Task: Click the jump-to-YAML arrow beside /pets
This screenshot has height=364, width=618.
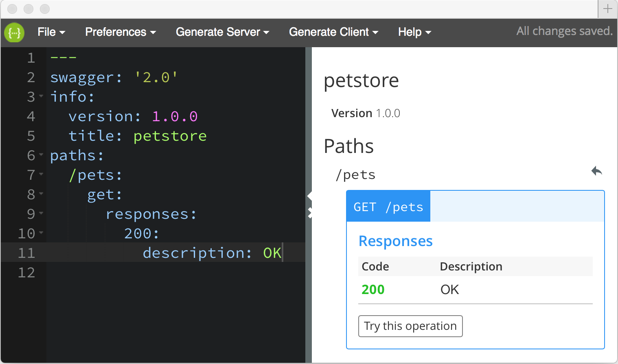Action: coord(597,171)
